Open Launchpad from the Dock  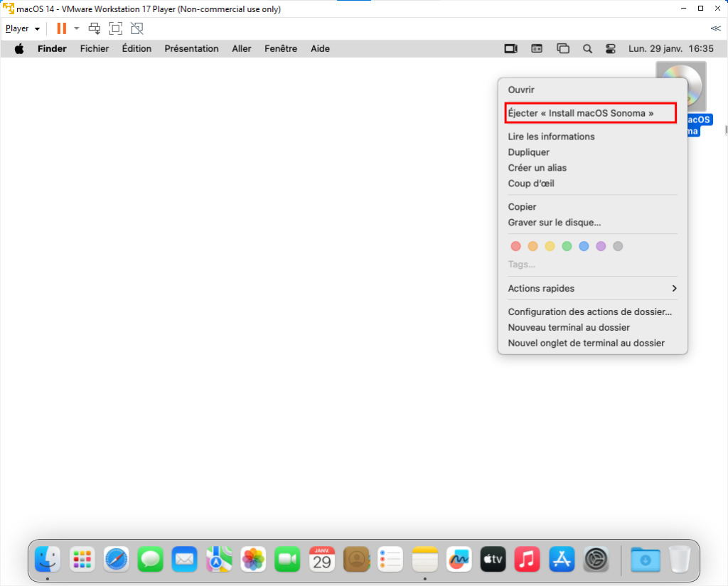coord(82,560)
